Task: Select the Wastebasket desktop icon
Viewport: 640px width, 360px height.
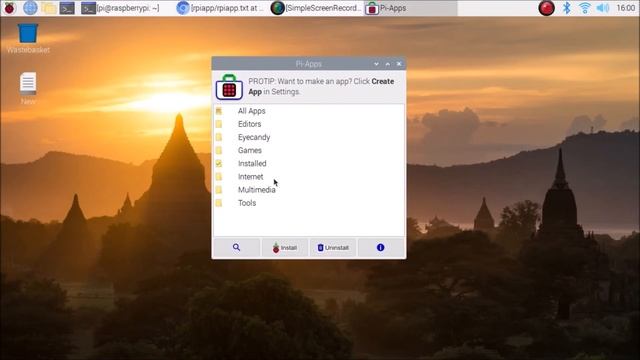Action: click(28, 38)
